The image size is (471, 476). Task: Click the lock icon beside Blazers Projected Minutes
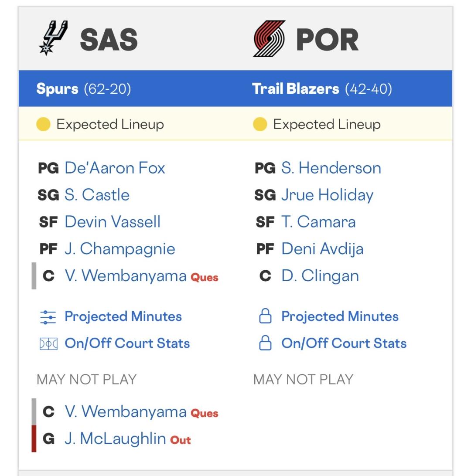click(x=265, y=317)
